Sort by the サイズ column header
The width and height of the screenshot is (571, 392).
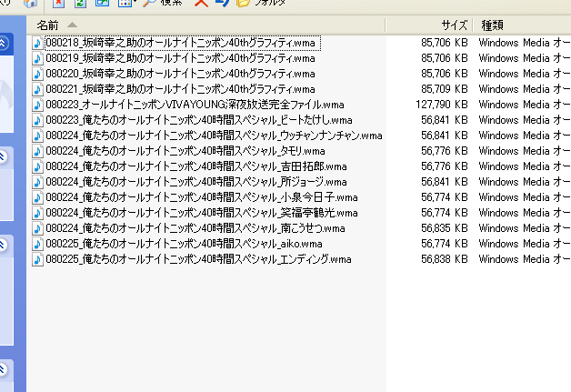[x=429, y=25]
